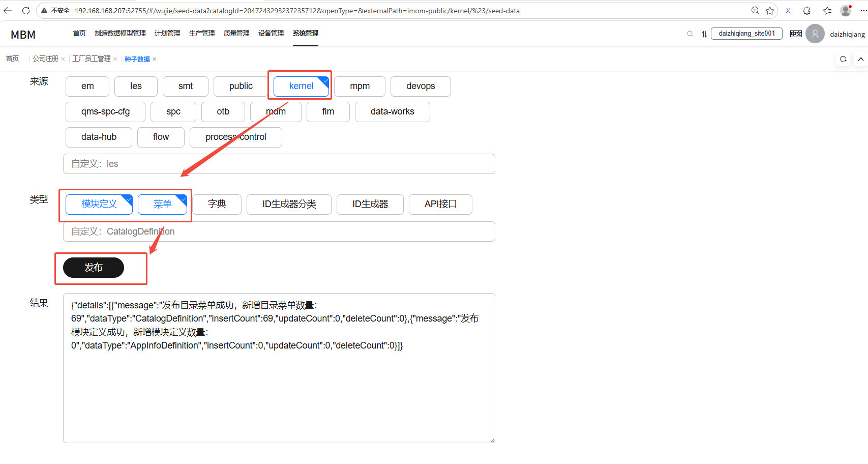Select daizhiqiang_site001 site box
The width and height of the screenshot is (868, 464).
pyautogui.click(x=746, y=34)
